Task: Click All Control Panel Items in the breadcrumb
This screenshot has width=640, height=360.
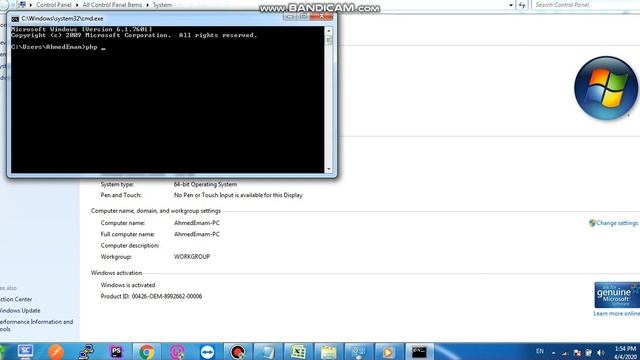Action: click(x=112, y=5)
